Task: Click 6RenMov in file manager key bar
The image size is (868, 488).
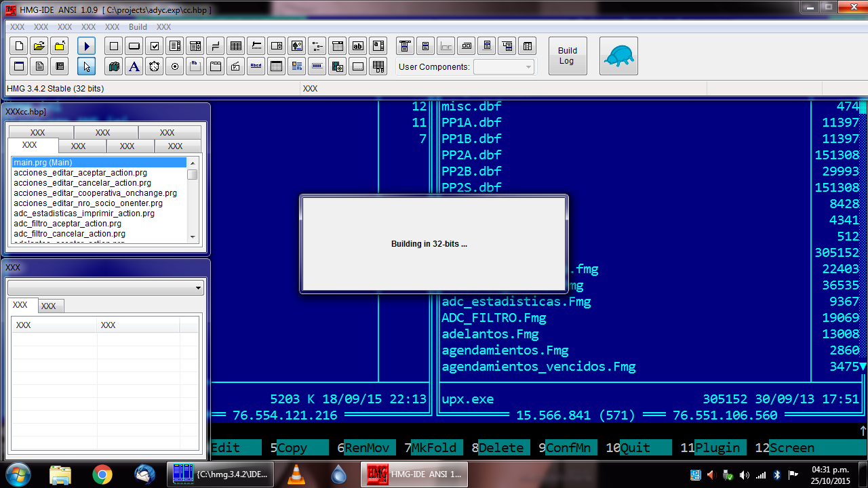Action: point(367,448)
